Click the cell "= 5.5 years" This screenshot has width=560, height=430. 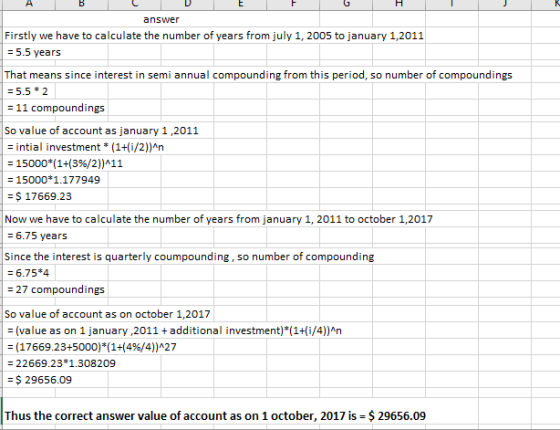[x=34, y=52]
